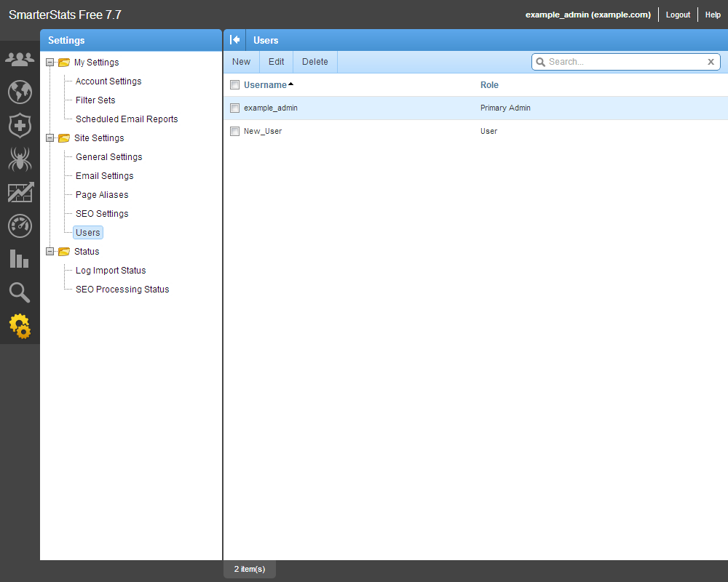Image resolution: width=728 pixels, height=582 pixels.
Task: Click the Site Settings folder icon
Action: (64, 137)
